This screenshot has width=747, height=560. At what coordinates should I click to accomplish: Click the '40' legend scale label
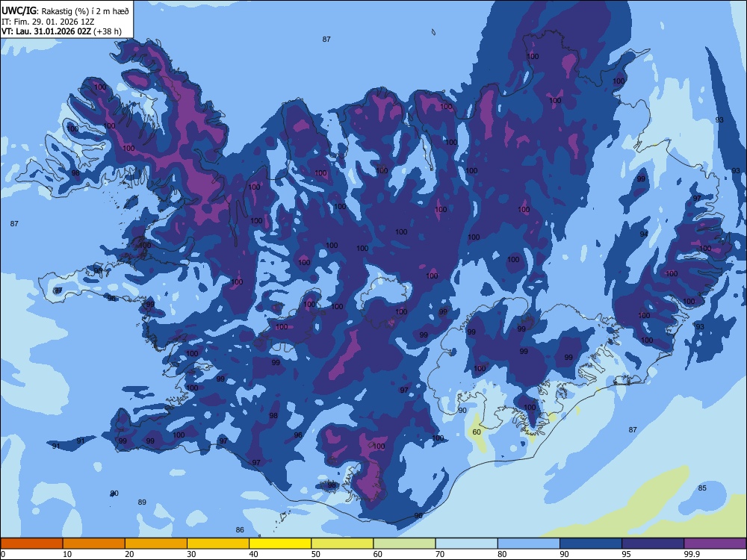[254, 554]
